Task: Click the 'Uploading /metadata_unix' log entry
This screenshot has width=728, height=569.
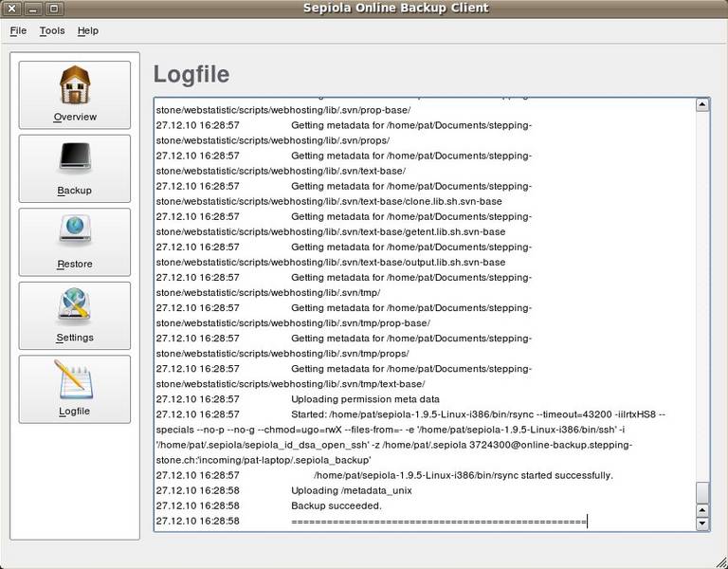Action: [x=352, y=490]
